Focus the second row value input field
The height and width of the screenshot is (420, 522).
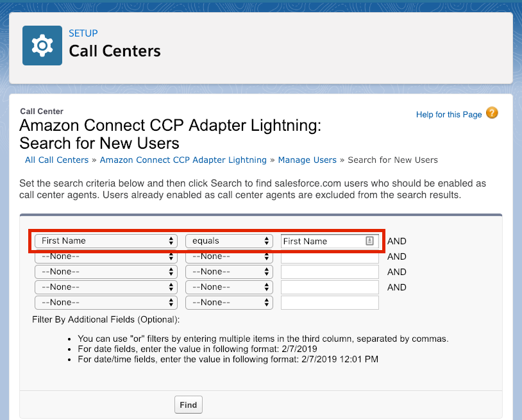point(330,258)
